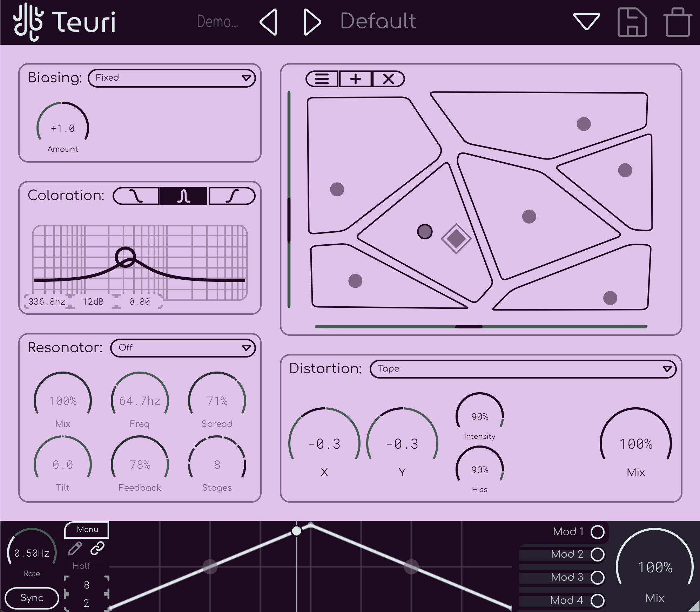This screenshot has width=700, height=612.
Task: Select the low-pass coloration filter shape
Action: pos(136,196)
